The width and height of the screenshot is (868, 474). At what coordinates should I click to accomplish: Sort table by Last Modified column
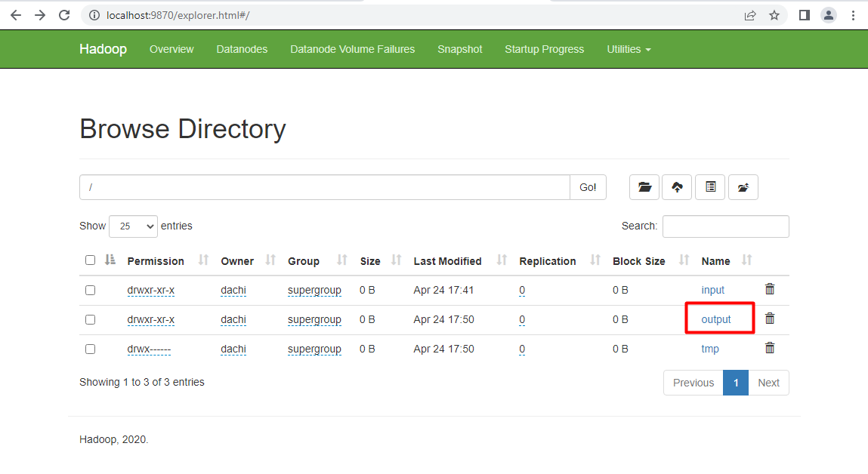[x=447, y=261]
